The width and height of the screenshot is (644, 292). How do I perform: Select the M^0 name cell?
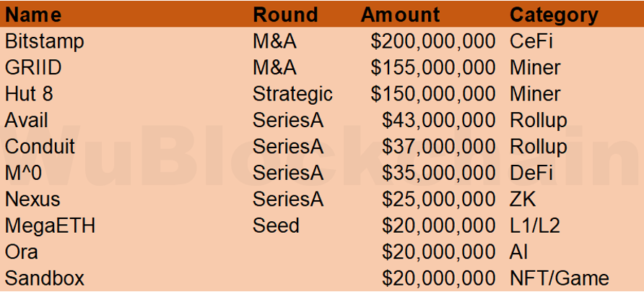pyautogui.click(x=23, y=173)
